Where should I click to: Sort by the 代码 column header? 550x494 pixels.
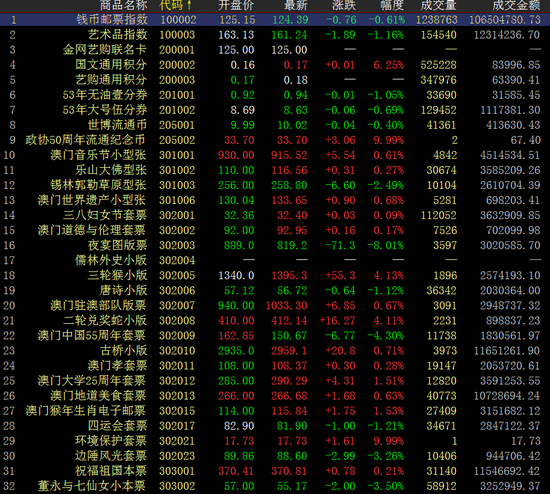point(175,5)
